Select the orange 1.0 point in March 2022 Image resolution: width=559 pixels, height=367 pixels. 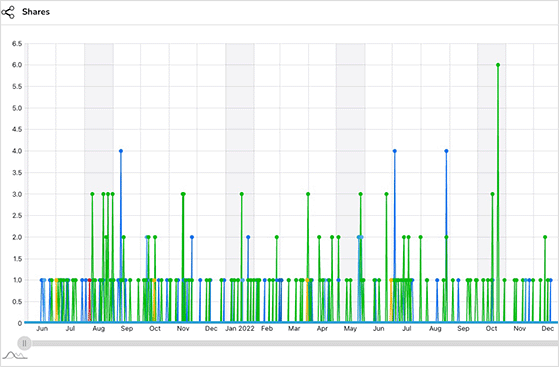tap(307, 280)
